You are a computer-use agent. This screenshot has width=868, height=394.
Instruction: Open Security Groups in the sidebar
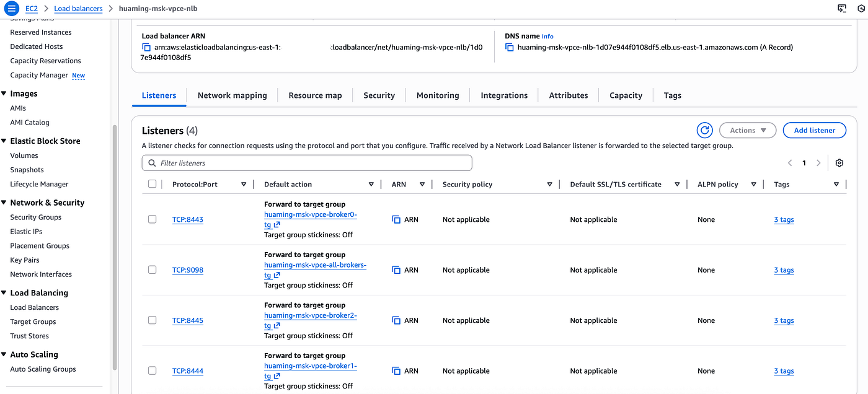36,217
